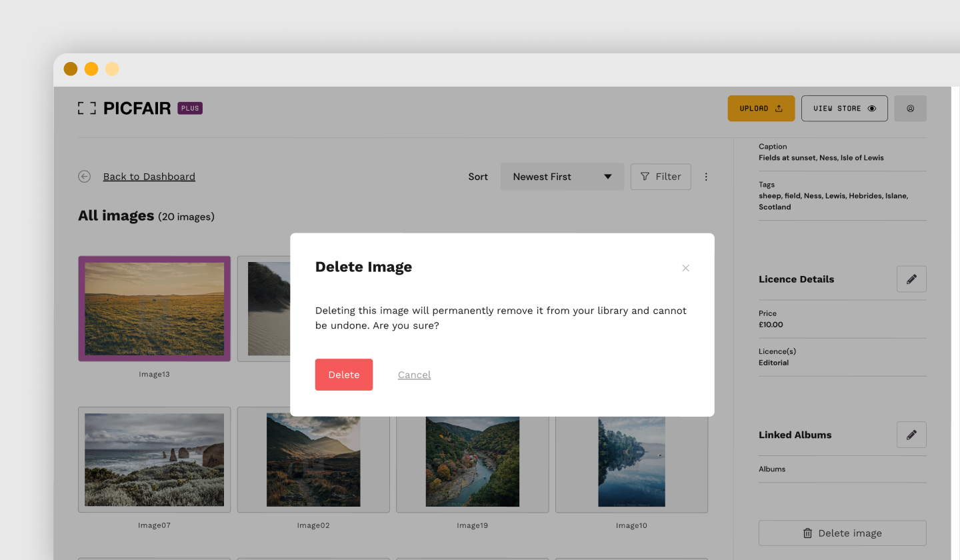The height and width of the screenshot is (560, 960).
Task: Click the Delete image button in sidebar
Action: click(843, 533)
